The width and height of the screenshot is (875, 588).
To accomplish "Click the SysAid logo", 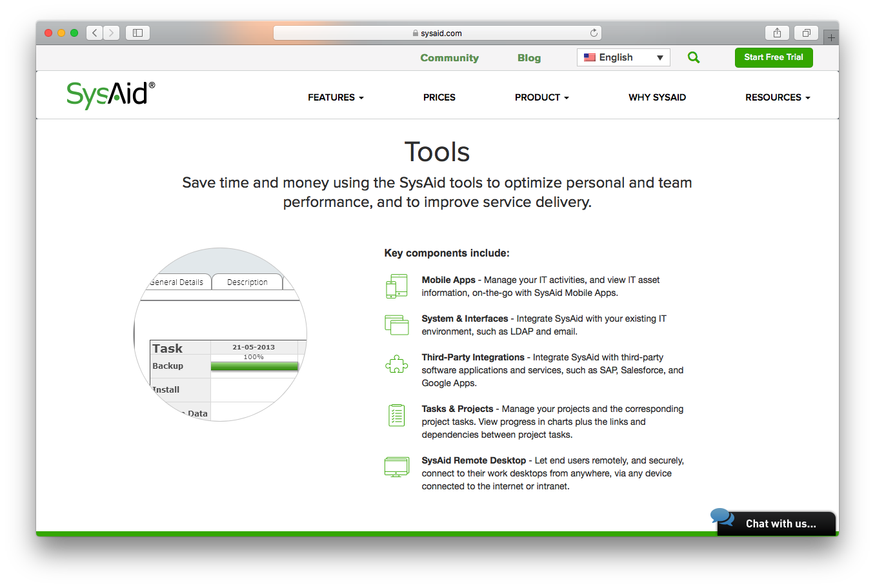I will click(110, 95).
